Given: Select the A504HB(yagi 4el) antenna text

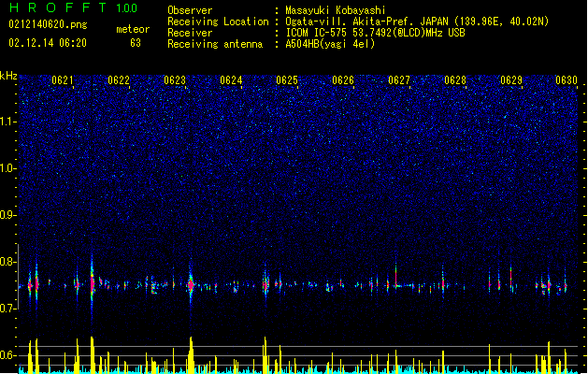Looking at the screenshot, I should [x=330, y=44].
